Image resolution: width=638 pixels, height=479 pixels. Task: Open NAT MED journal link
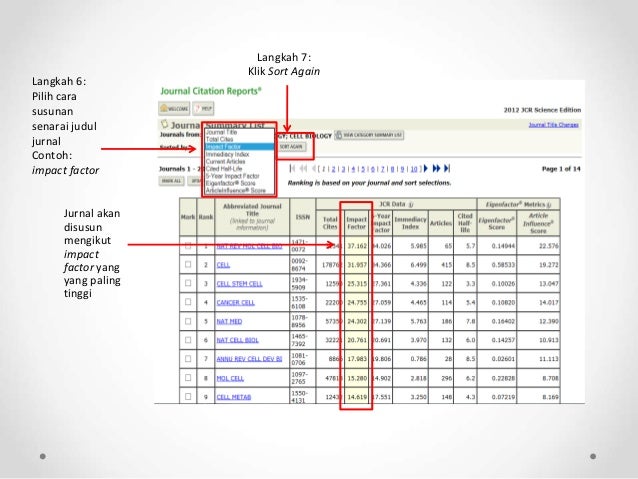point(229,322)
